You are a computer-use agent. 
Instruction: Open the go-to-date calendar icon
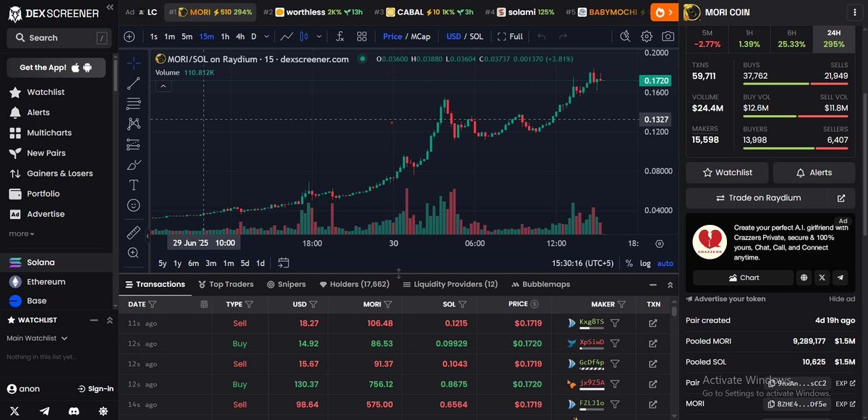(283, 263)
